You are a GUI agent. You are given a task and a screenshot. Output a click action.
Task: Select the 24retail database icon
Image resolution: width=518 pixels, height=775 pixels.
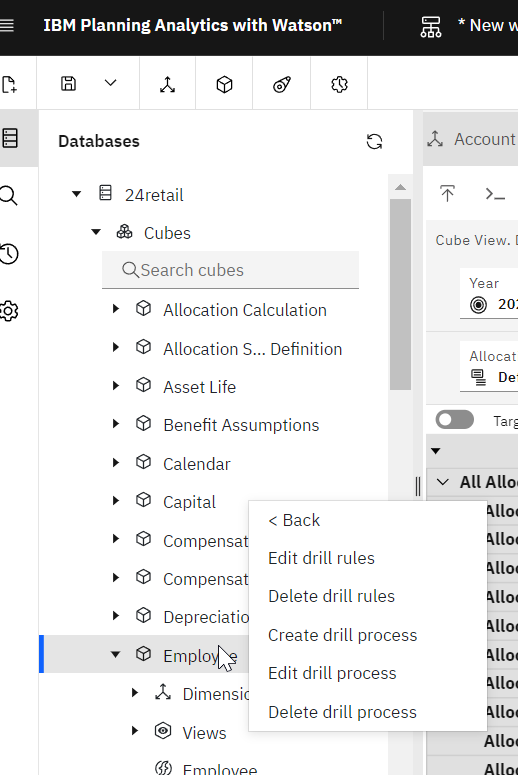coord(105,192)
